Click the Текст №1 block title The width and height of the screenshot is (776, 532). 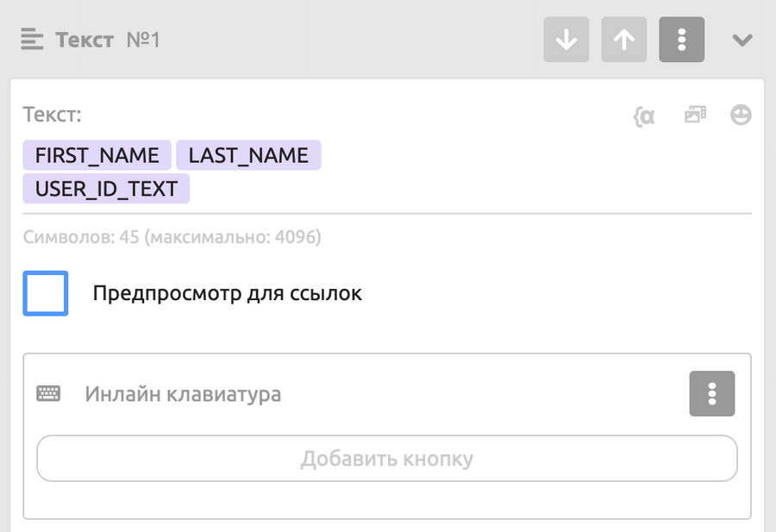(108, 40)
